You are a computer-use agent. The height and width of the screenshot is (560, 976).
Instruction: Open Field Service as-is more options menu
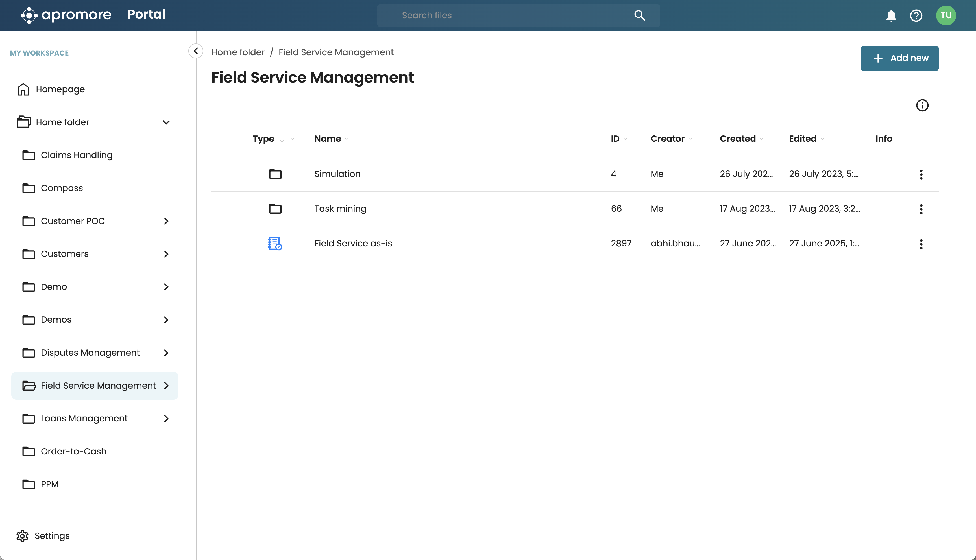921,244
